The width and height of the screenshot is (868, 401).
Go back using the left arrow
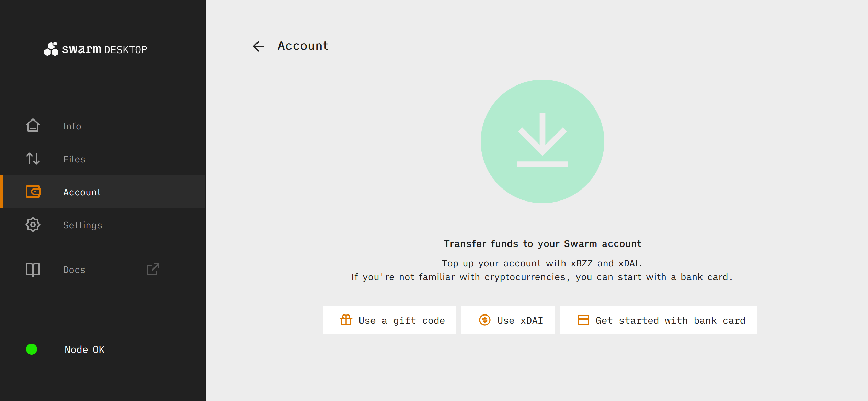coord(258,46)
